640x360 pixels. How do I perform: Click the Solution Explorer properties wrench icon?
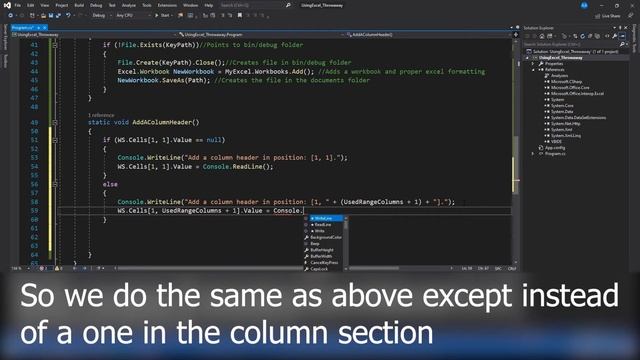[615, 36]
